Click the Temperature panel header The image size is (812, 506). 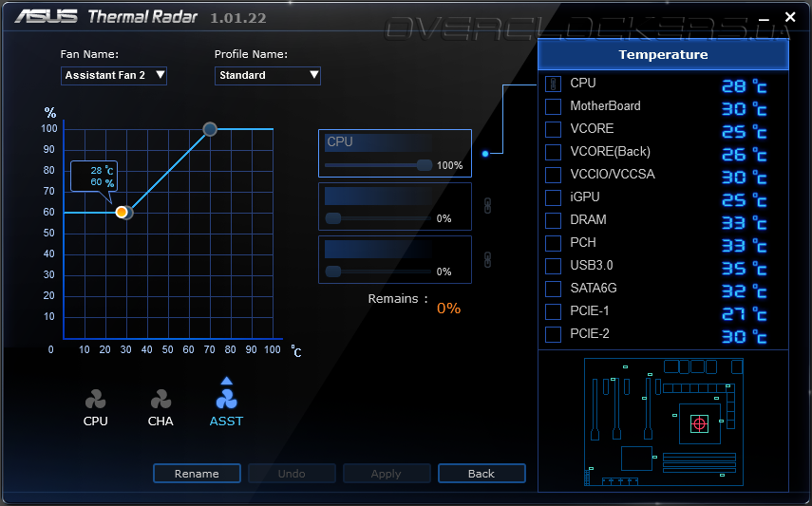coord(664,54)
